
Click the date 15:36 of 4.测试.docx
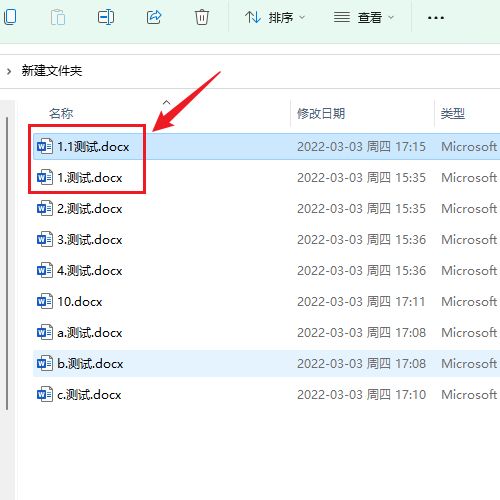coord(361,270)
